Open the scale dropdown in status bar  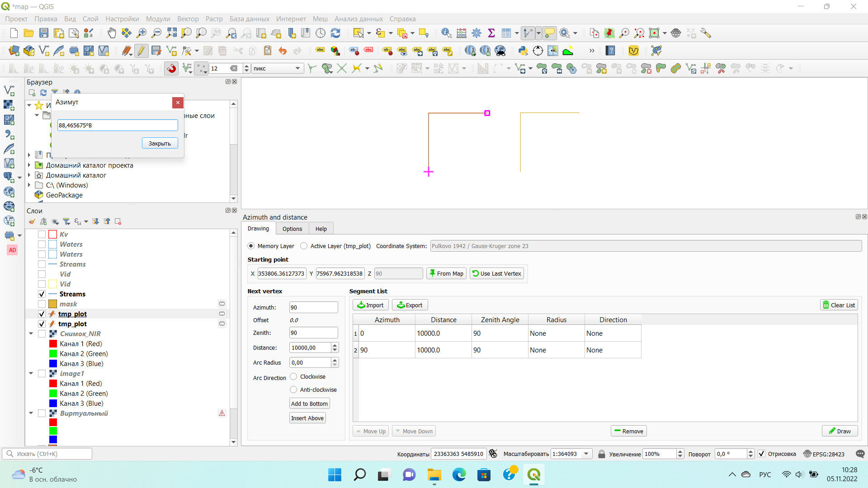(586, 454)
